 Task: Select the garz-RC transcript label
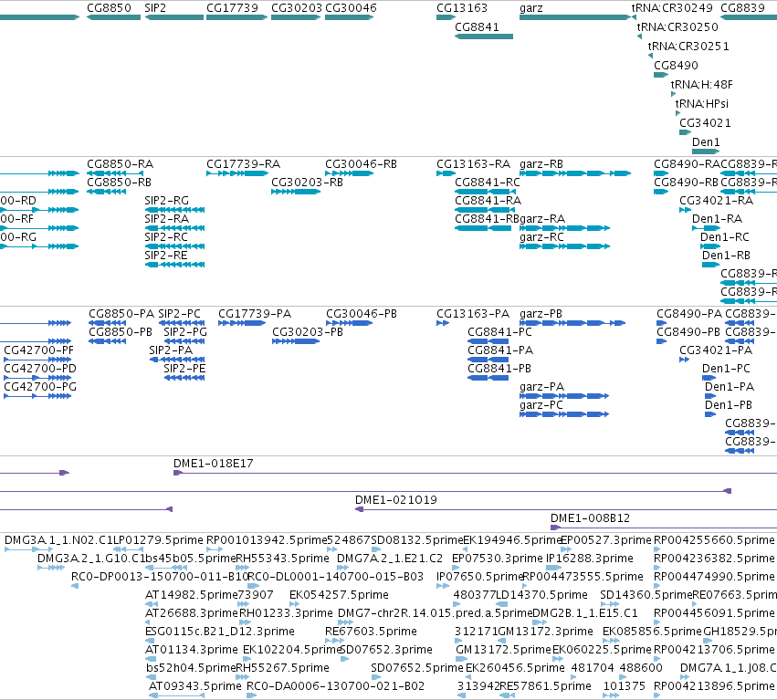pyautogui.click(x=541, y=237)
